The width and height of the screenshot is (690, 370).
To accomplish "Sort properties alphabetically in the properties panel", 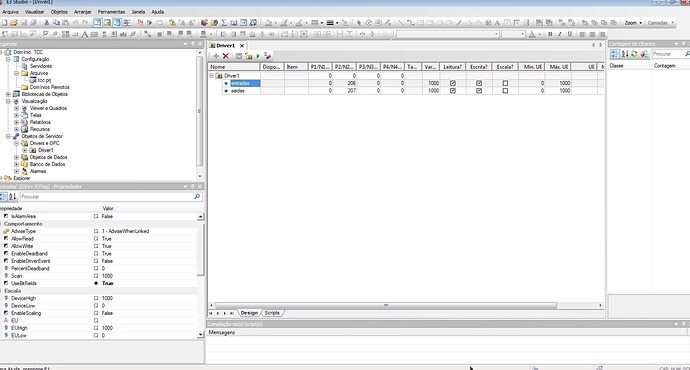I will (12, 197).
